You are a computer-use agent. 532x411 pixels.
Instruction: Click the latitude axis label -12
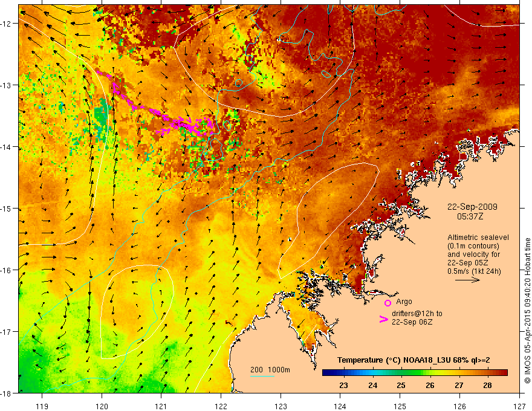pyautogui.click(x=7, y=24)
